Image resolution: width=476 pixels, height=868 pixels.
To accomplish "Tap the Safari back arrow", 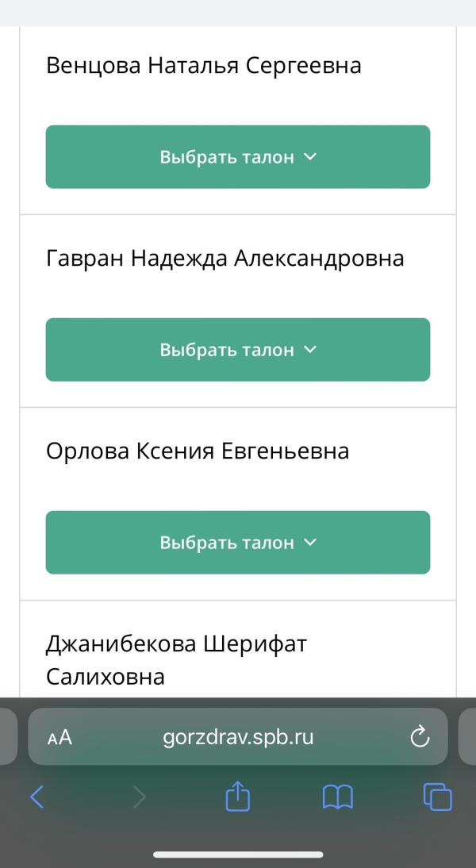I will pos(36,797).
